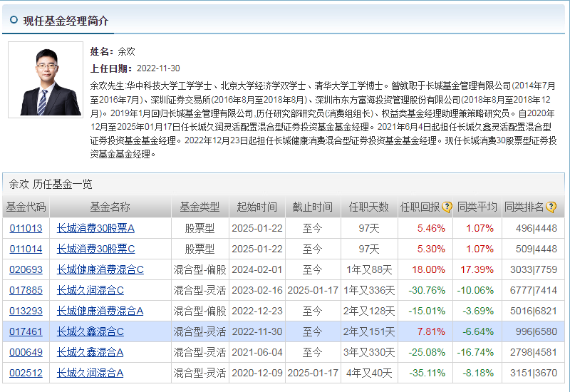Open fund code link 011013

[x=26, y=228]
